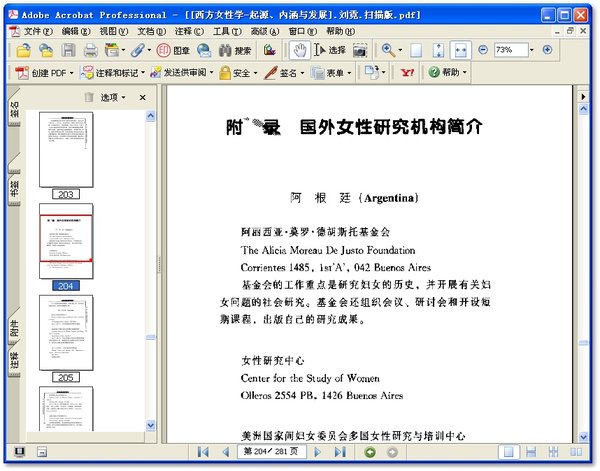The height and width of the screenshot is (471, 600).
Task: Set Fit Width view
Action: pos(461,50)
